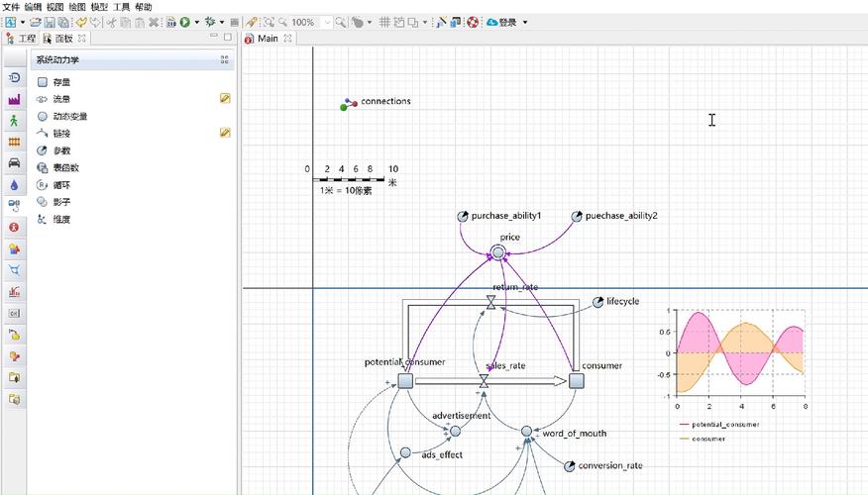Open the Analysis chart palette icon
Screen dimensions: 868x495
coord(15,291)
